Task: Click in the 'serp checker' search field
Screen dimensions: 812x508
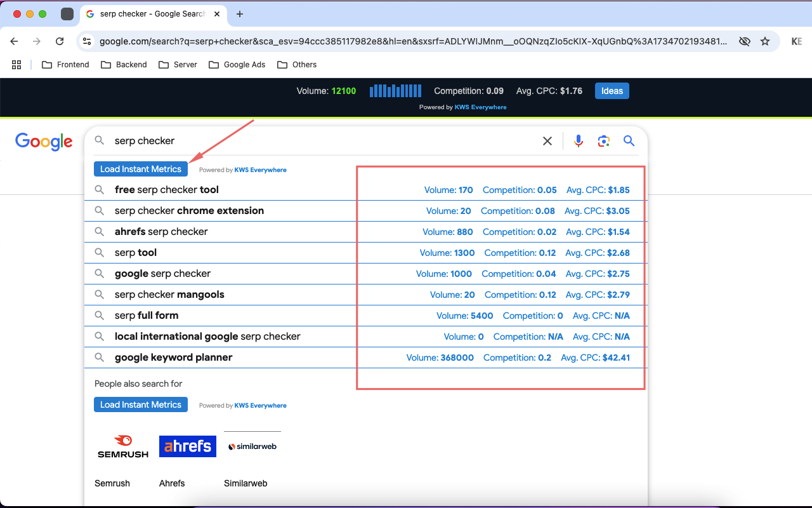Action: click(324, 141)
